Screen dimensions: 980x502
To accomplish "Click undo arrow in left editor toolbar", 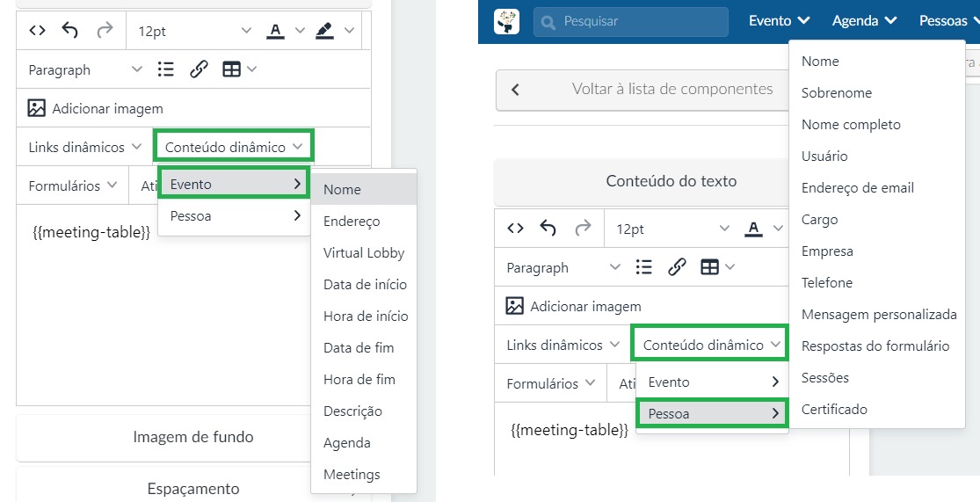I will 70,30.
